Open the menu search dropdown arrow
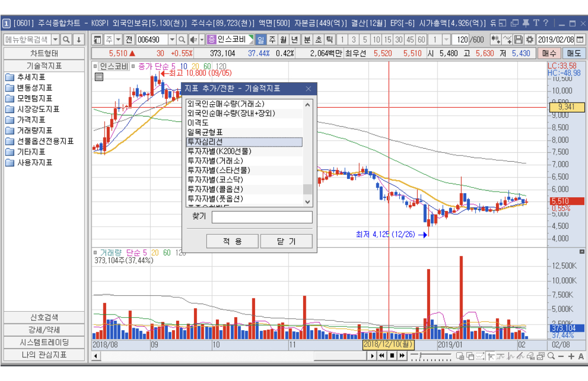Image resolution: width=588 pixels, height=381 pixels. 55,39
